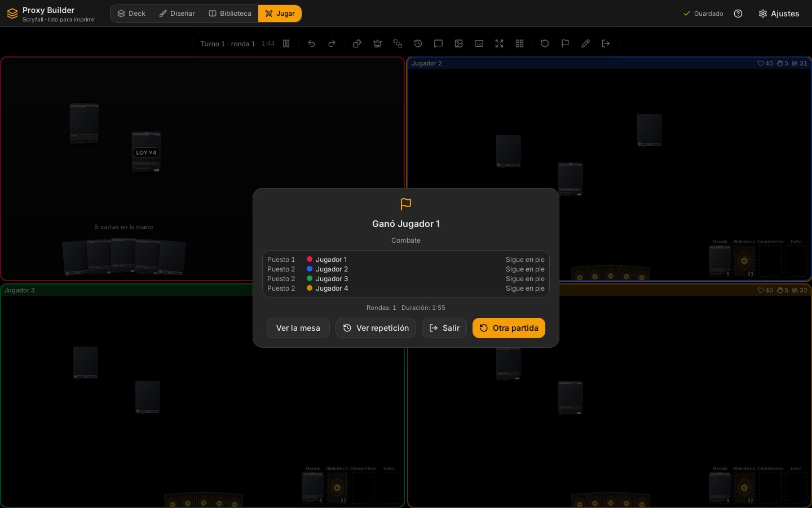
Task: Toggle fullscreen expand icon
Action: 499,43
